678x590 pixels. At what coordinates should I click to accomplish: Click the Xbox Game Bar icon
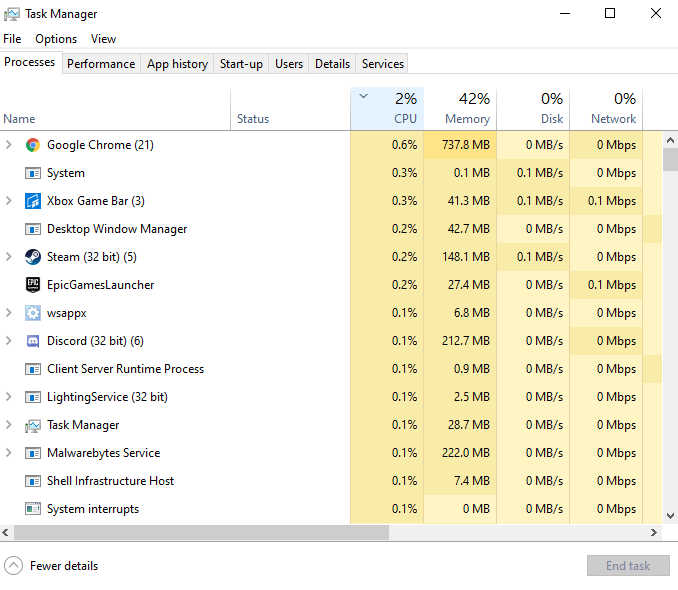pos(33,201)
